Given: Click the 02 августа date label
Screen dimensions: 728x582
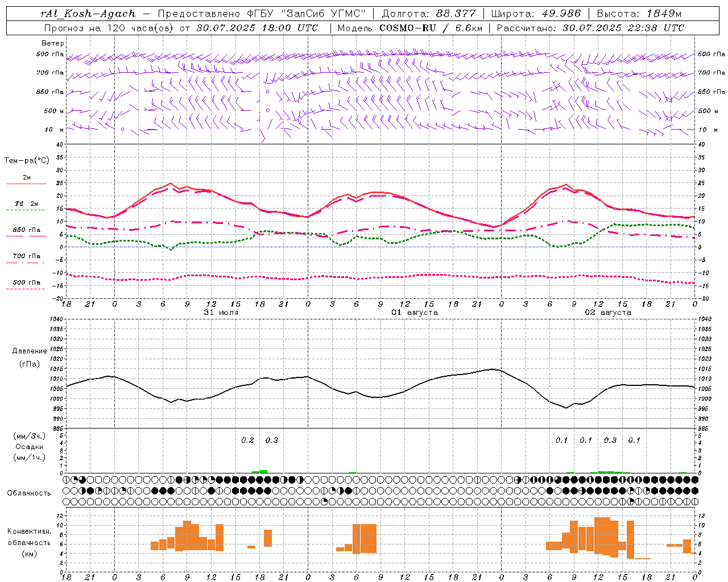Looking at the screenshot, I should click(x=608, y=313).
